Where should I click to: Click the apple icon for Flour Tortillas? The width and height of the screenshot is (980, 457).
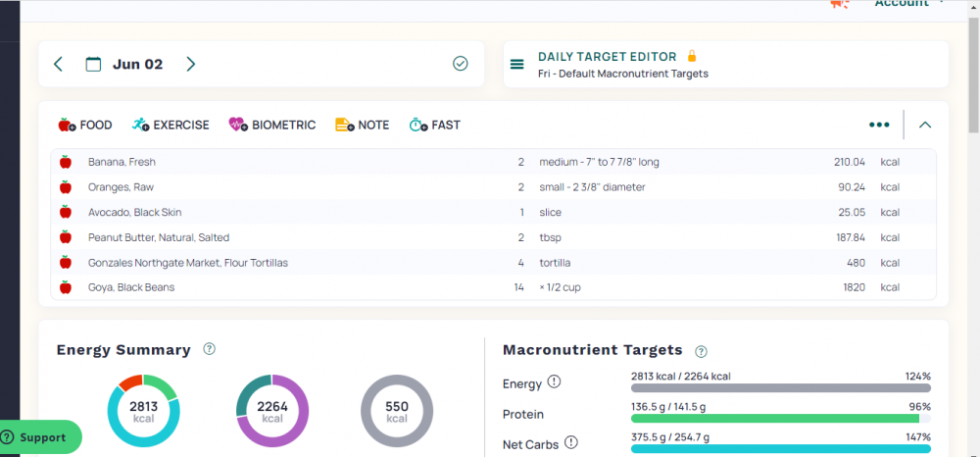tap(65, 263)
